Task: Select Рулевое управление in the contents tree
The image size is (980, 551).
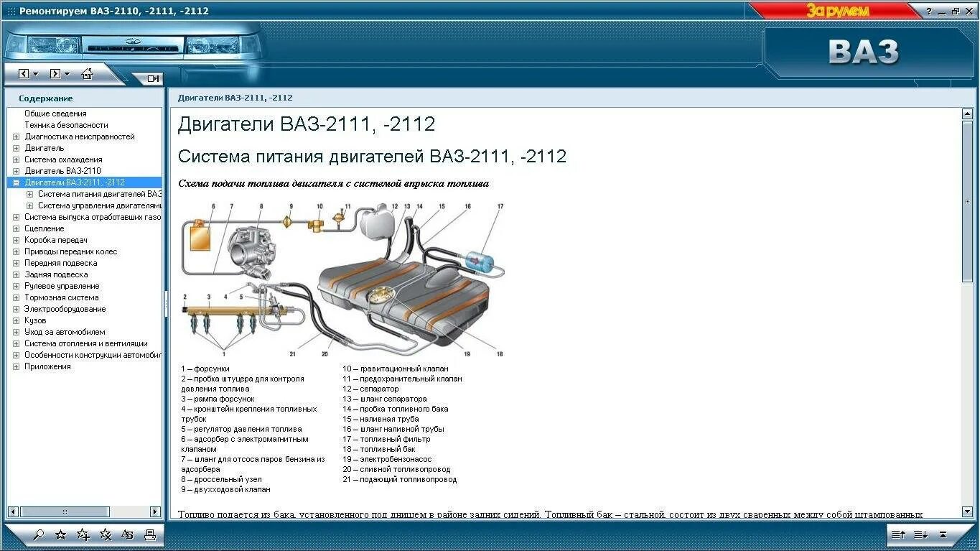Action: 62,286
